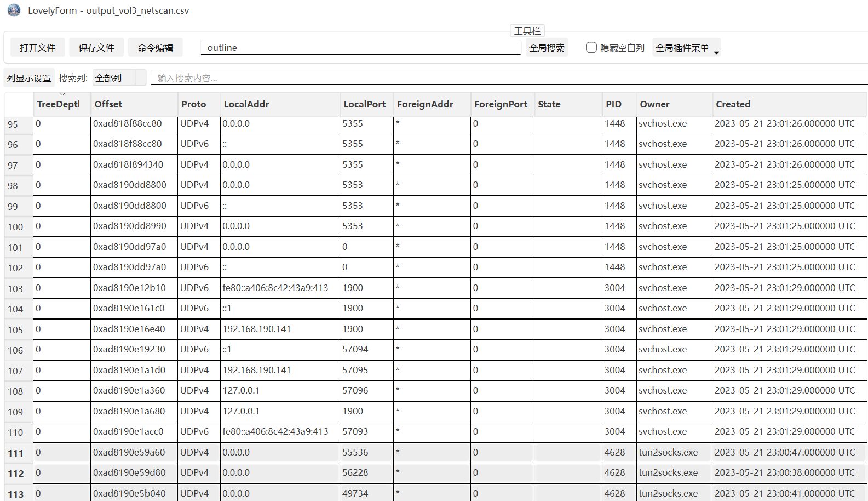Click offset cell 0xad8190e5b040
The width and height of the screenshot is (868, 501).
click(134, 493)
